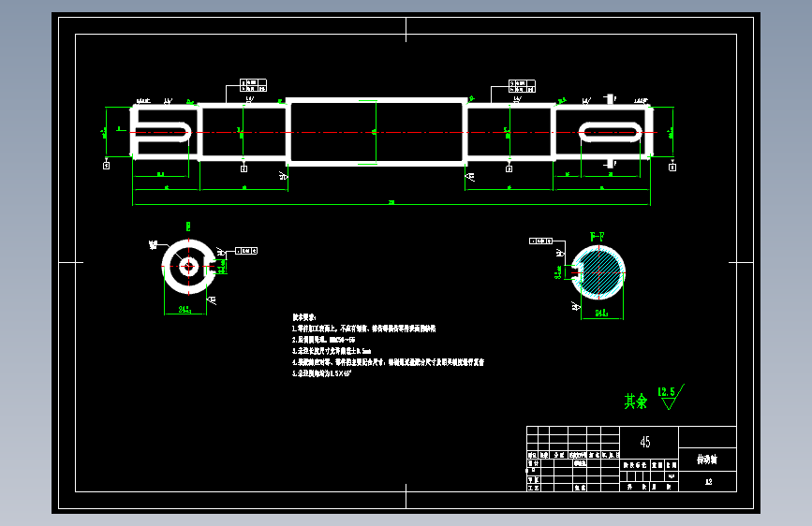Select technical requirement line 2 with hardness value

point(324,340)
